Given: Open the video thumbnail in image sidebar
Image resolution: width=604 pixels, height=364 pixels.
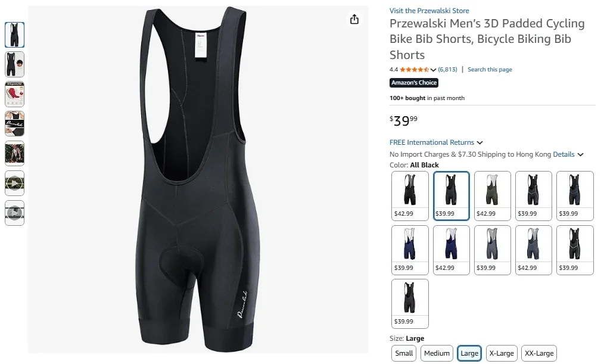Looking at the screenshot, I should pyautogui.click(x=14, y=183).
